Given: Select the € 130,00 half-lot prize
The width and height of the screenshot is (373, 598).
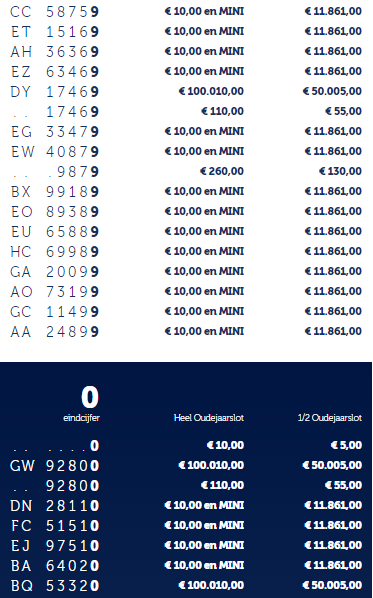Looking at the screenshot, I should click(x=341, y=171).
